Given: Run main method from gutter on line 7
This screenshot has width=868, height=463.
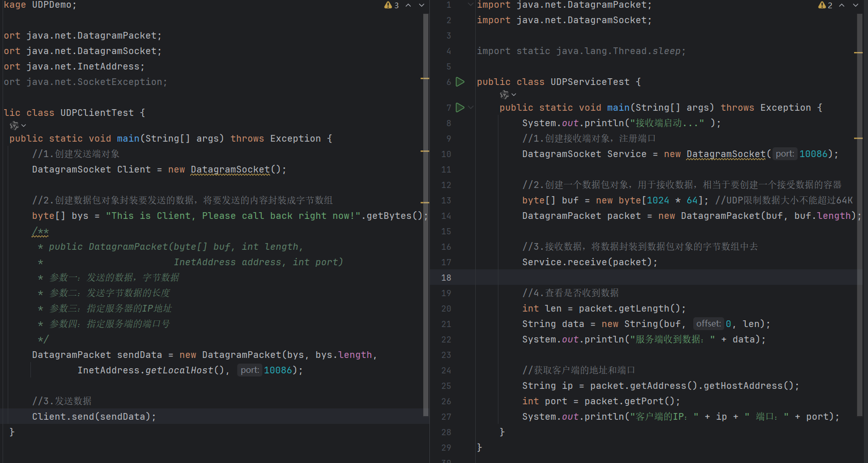Looking at the screenshot, I should point(460,108).
